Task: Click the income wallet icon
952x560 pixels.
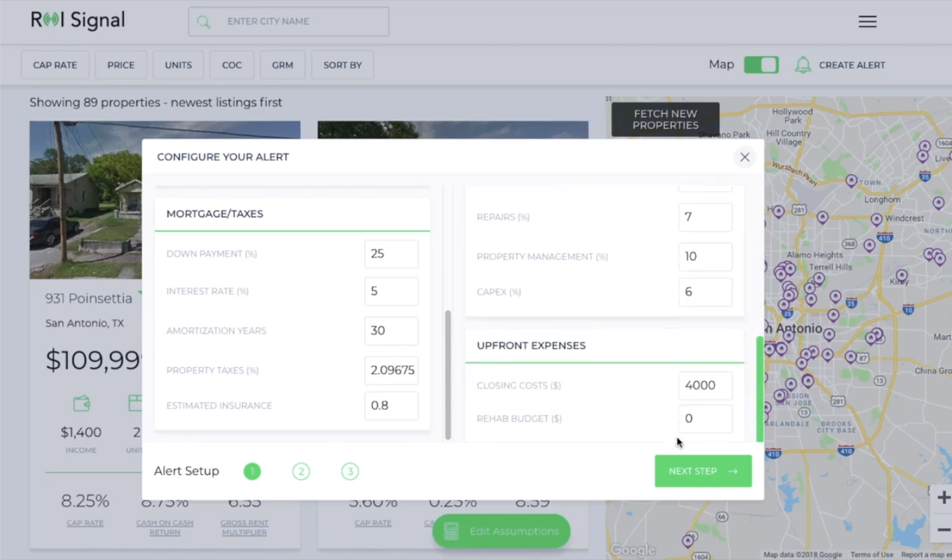Action: [x=81, y=403]
